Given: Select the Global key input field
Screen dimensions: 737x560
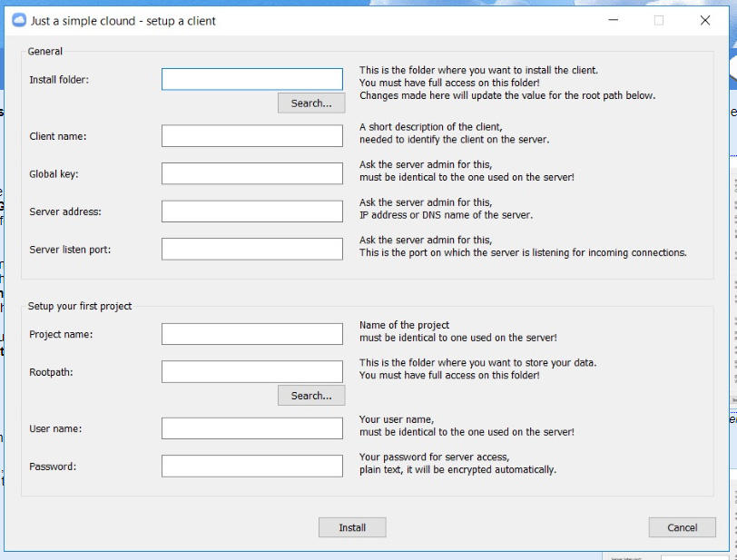Looking at the screenshot, I should tap(252, 173).
